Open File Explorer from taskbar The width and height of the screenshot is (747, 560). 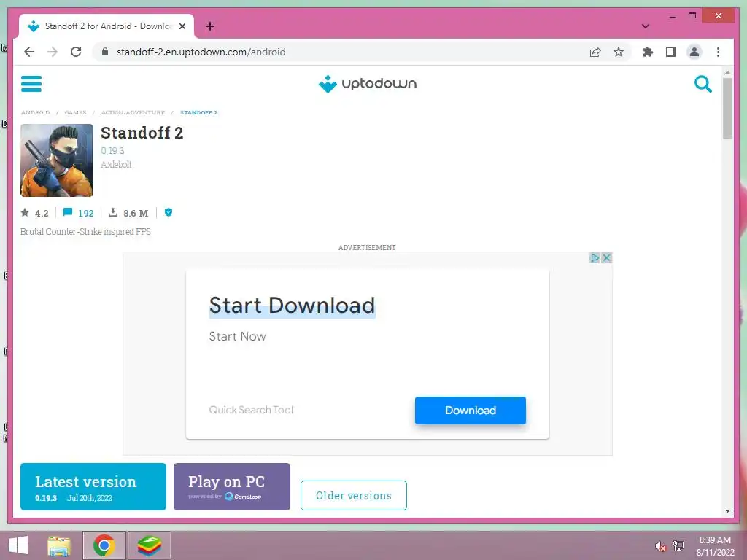coord(59,545)
